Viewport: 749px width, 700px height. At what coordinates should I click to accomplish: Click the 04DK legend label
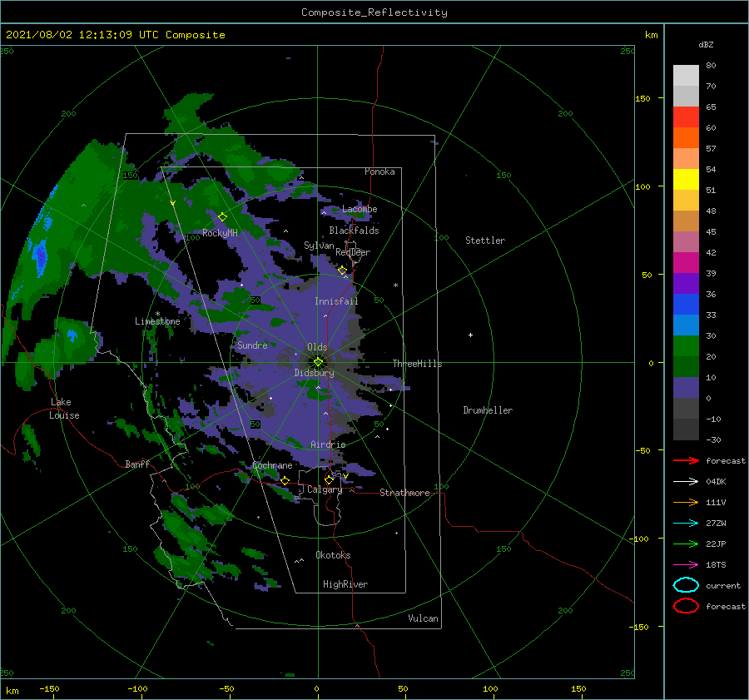pos(716,481)
